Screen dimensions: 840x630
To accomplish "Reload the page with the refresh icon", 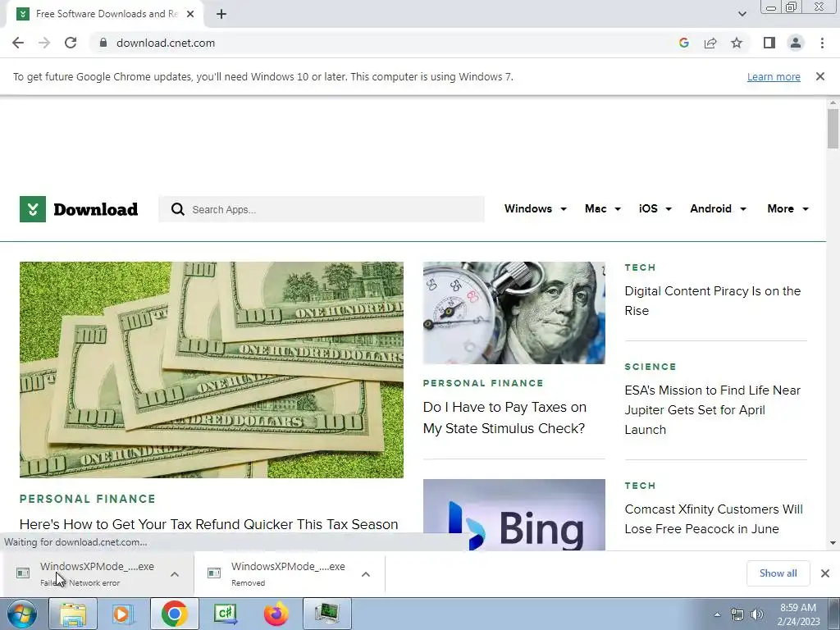I will click(x=71, y=43).
